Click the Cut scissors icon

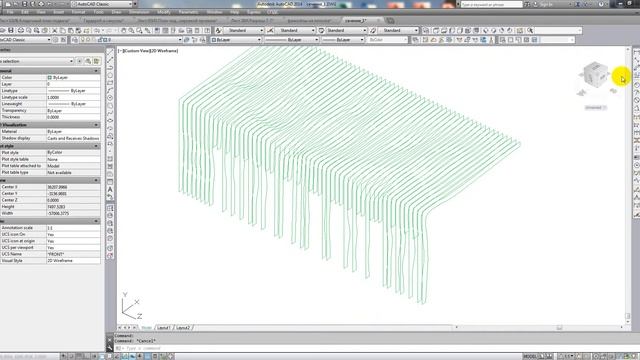coord(54,31)
